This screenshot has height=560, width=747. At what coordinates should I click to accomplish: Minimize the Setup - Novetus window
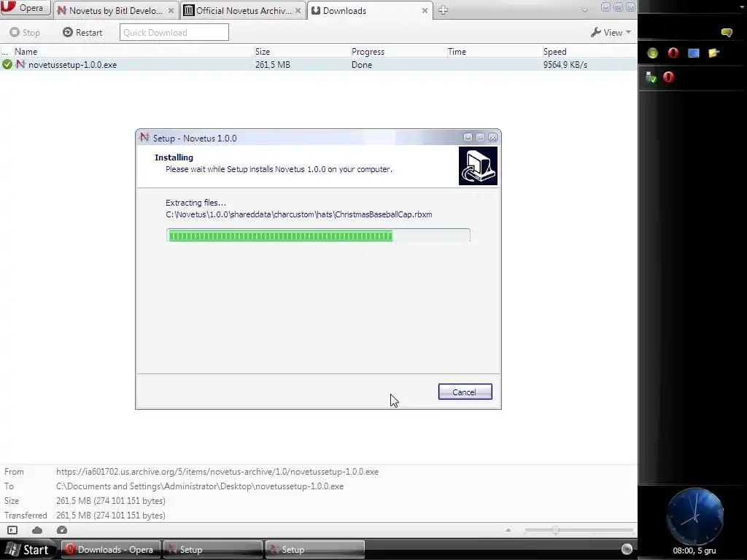(468, 138)
